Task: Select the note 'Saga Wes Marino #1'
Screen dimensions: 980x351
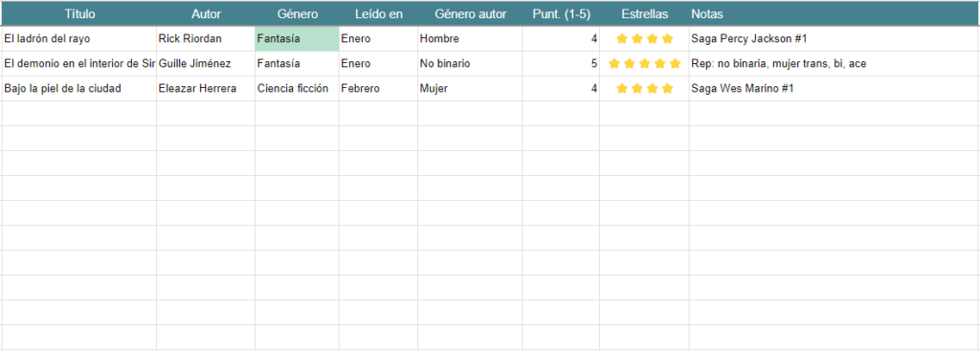Action: 834,89
